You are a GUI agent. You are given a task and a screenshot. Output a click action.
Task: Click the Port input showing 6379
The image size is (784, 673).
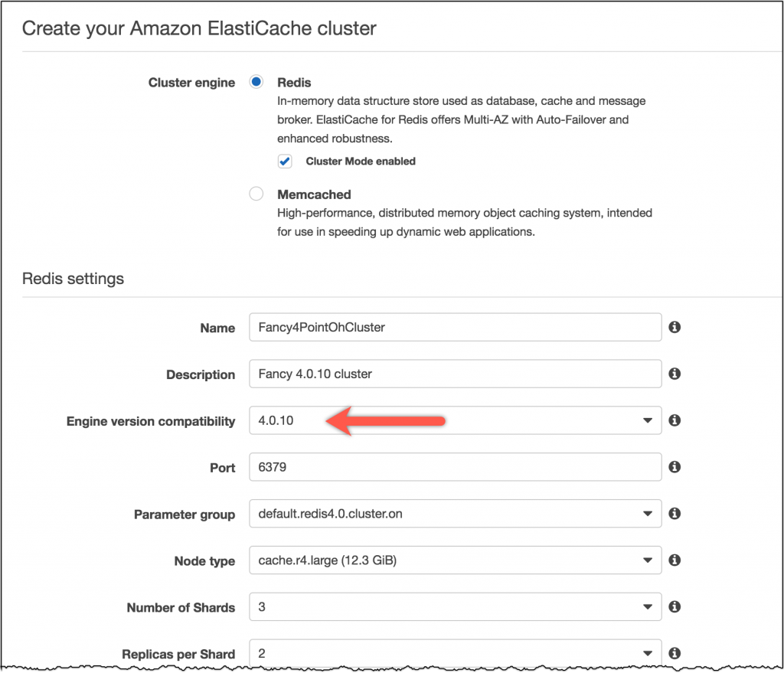pos(455,467)
